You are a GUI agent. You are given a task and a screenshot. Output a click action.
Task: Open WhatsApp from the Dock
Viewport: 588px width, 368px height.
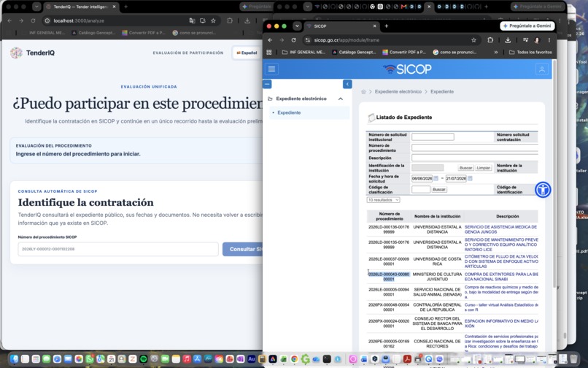[x=89, y=359]
